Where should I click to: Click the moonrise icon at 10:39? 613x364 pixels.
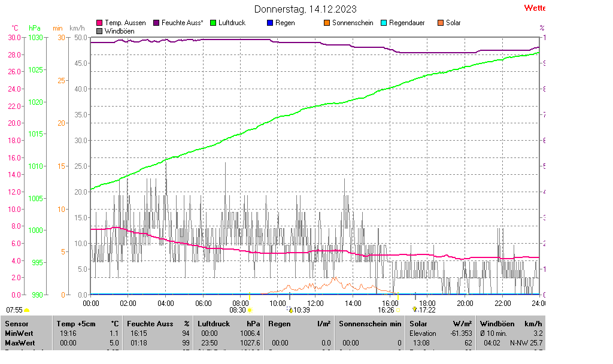(290, 310)
